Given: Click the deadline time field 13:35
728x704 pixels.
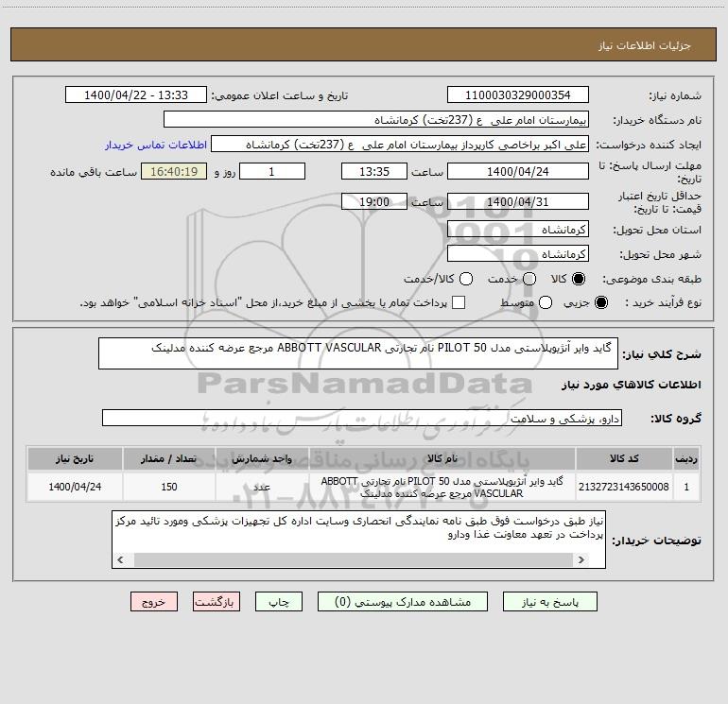Looking at the screenshot, I should pyautogui.click(x=374, y=172).
